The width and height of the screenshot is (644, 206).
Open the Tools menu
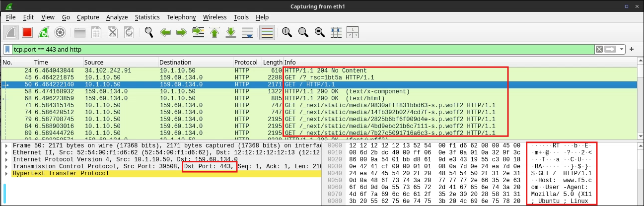point(241,17)
